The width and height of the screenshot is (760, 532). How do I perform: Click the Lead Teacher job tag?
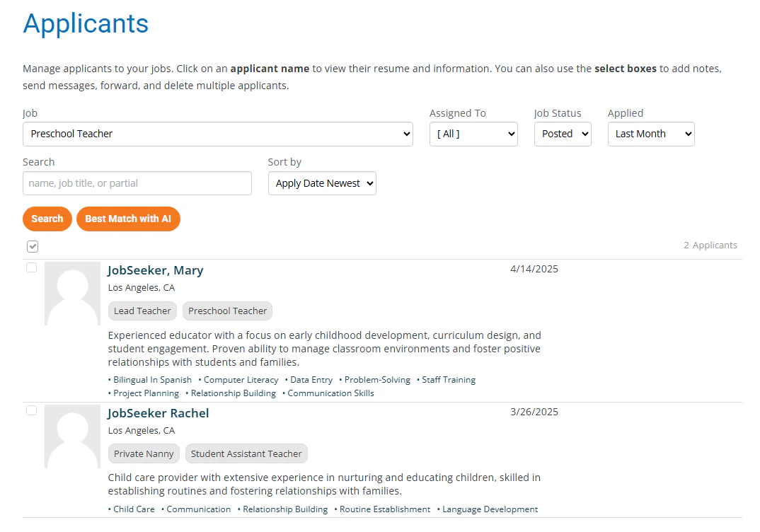click(x=142, y=311)
